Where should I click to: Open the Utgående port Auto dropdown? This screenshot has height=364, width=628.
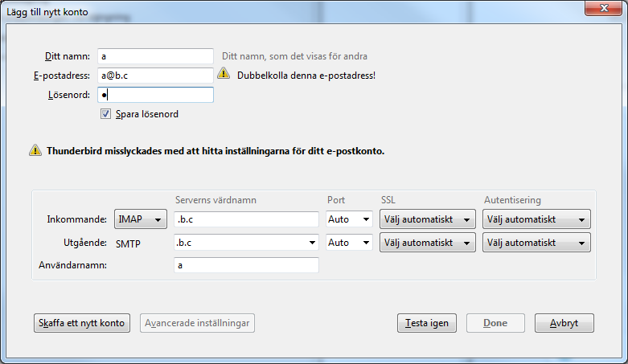(349, 243)
